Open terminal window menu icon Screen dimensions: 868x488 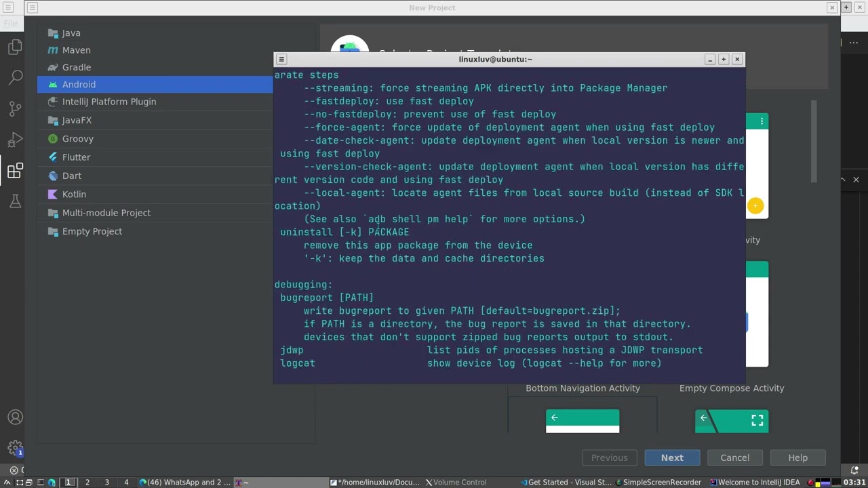281,59
